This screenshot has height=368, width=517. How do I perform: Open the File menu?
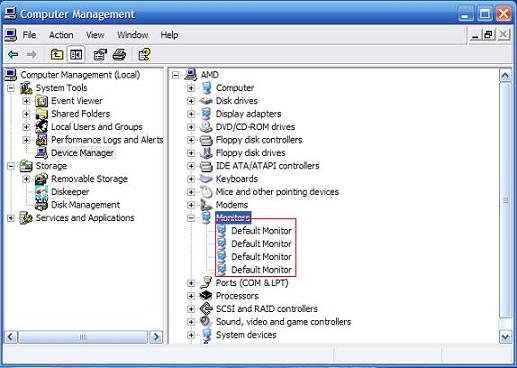[29, 35]
